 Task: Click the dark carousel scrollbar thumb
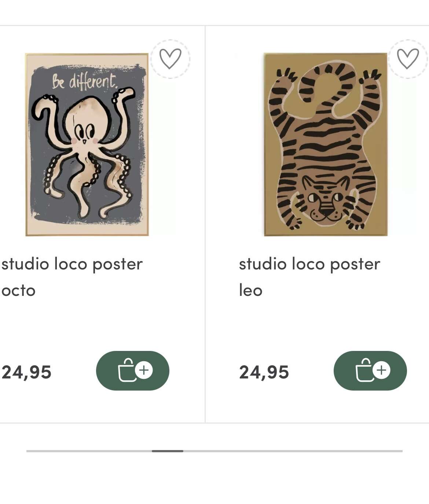[x=167, y=451]
